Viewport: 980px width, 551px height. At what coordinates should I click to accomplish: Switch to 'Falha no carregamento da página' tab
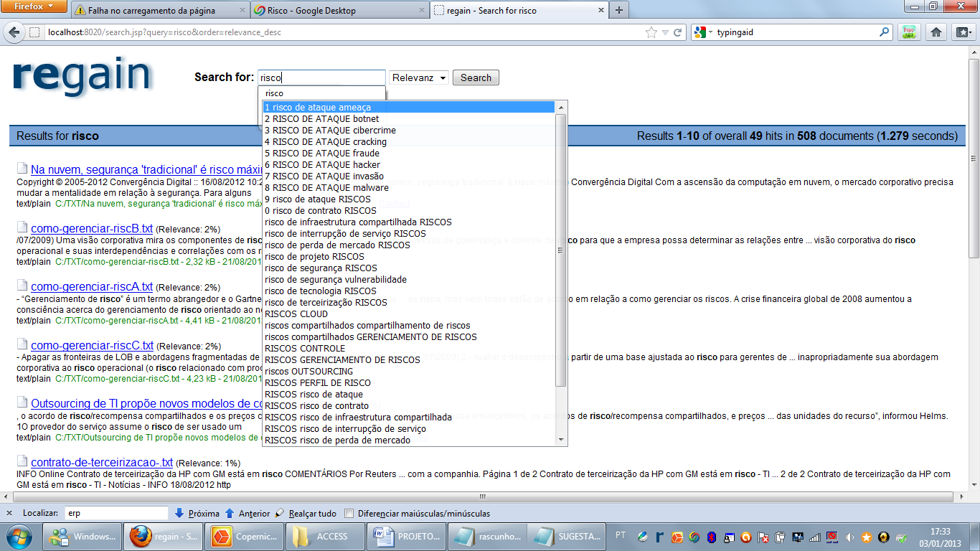pos(160,11)
